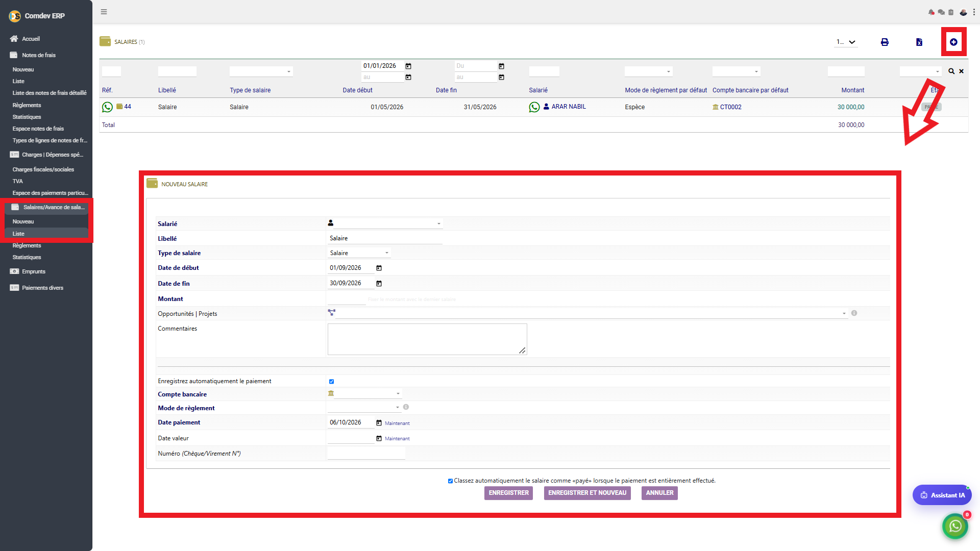The height and width of the screenshot is (551, 980).
Task: Go to Accueil in sidebar
Action: click(x=31, y=39)
